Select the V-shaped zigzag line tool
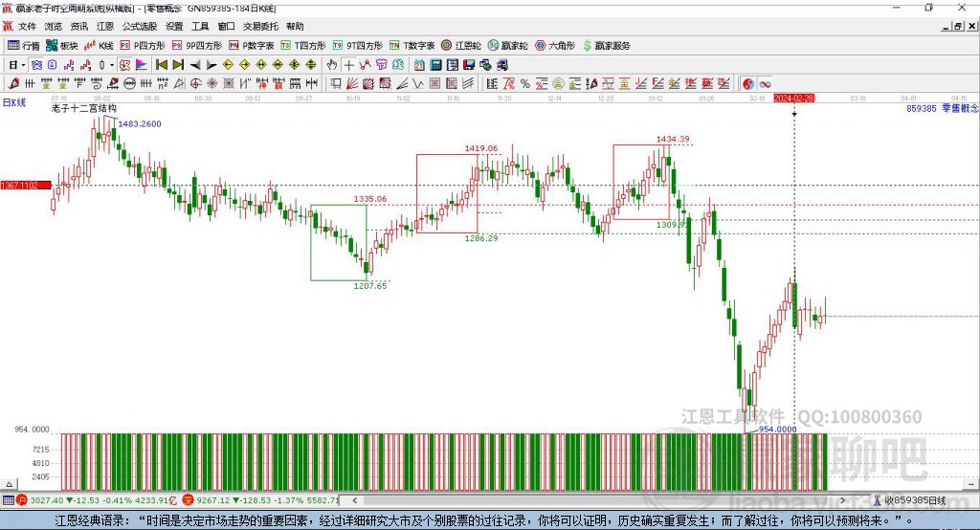 417,83
